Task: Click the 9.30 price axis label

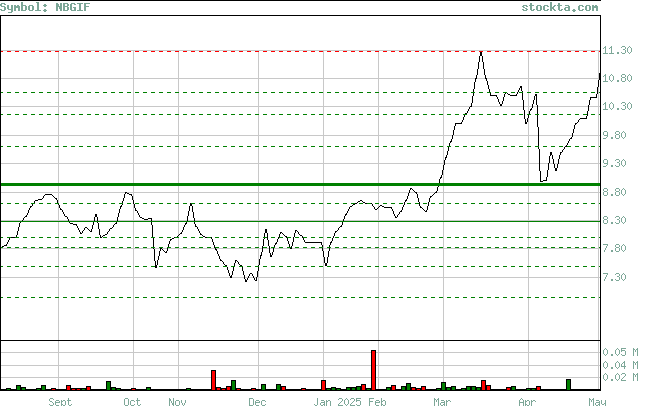Action: 614,163
